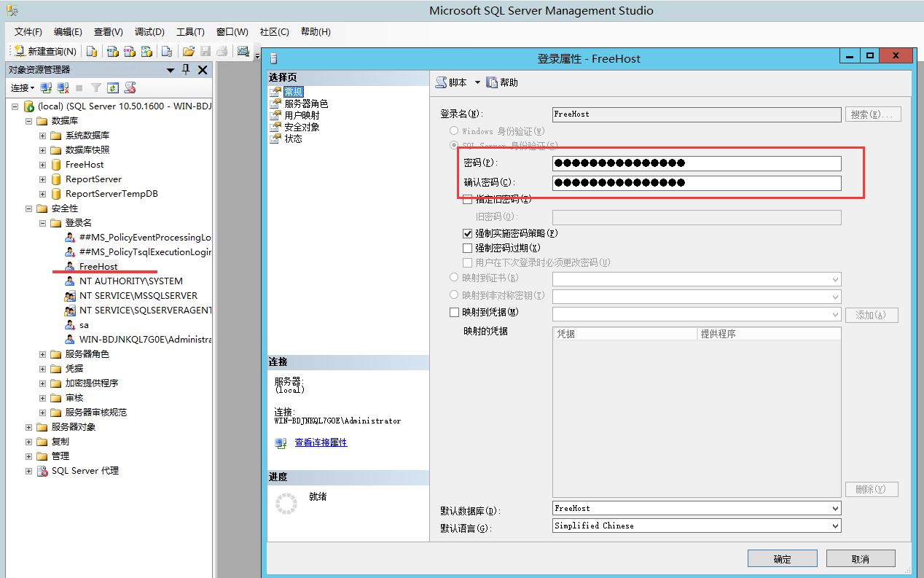Click the Disconnect server icon in Object Explorer

click(x=63, y=87)
